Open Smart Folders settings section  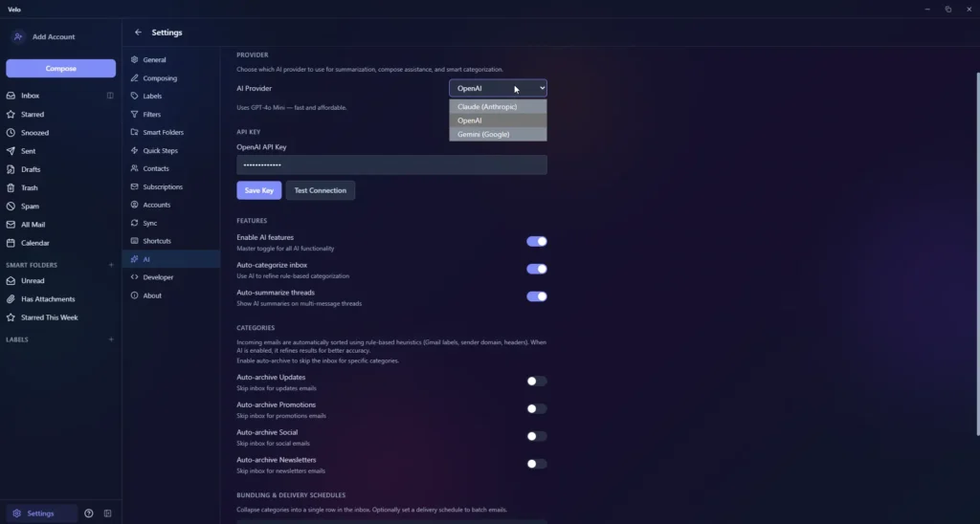pos(170,132)
